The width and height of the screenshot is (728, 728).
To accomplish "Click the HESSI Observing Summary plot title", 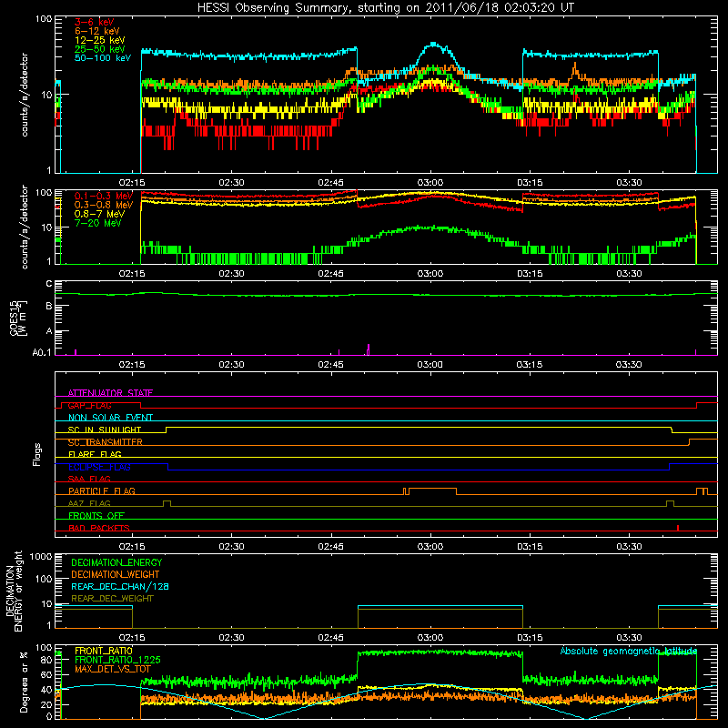I will tap(386, 8).
